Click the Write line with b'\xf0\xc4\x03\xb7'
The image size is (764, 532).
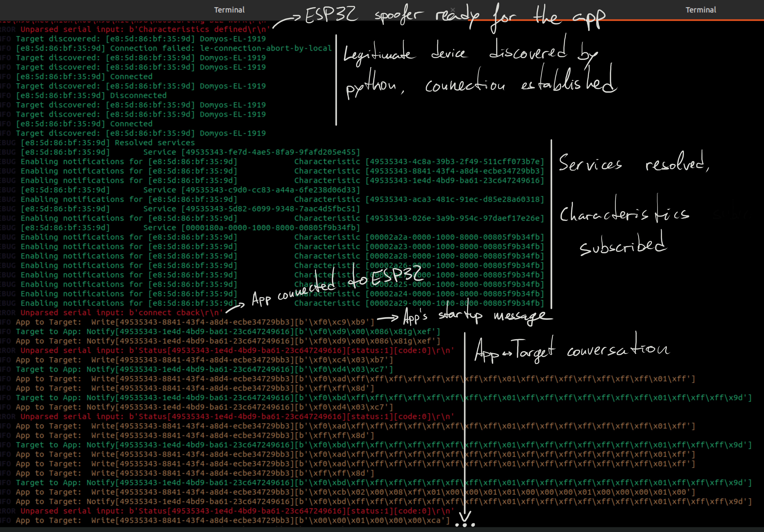pyautogui.click(x=196, y=360)
